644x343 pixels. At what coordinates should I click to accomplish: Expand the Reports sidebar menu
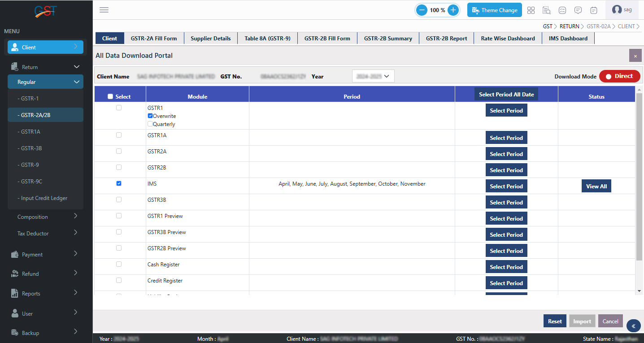(x=45, y=293)
